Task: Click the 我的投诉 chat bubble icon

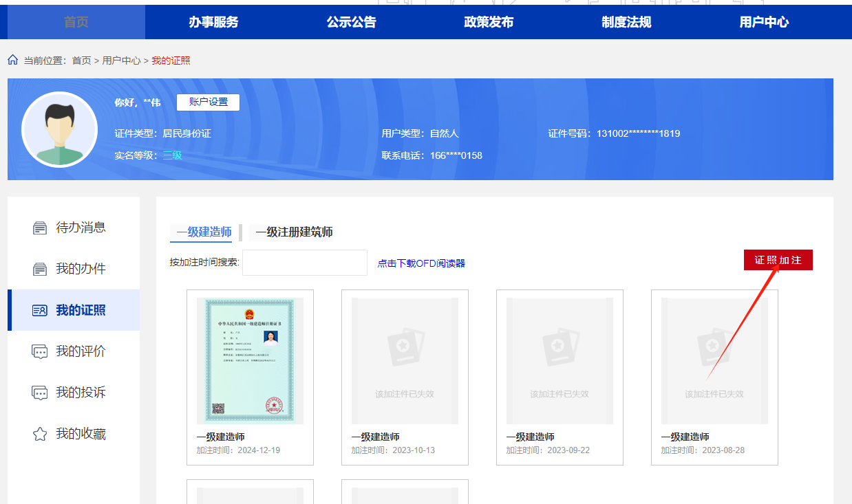Action: click(40, 393)
